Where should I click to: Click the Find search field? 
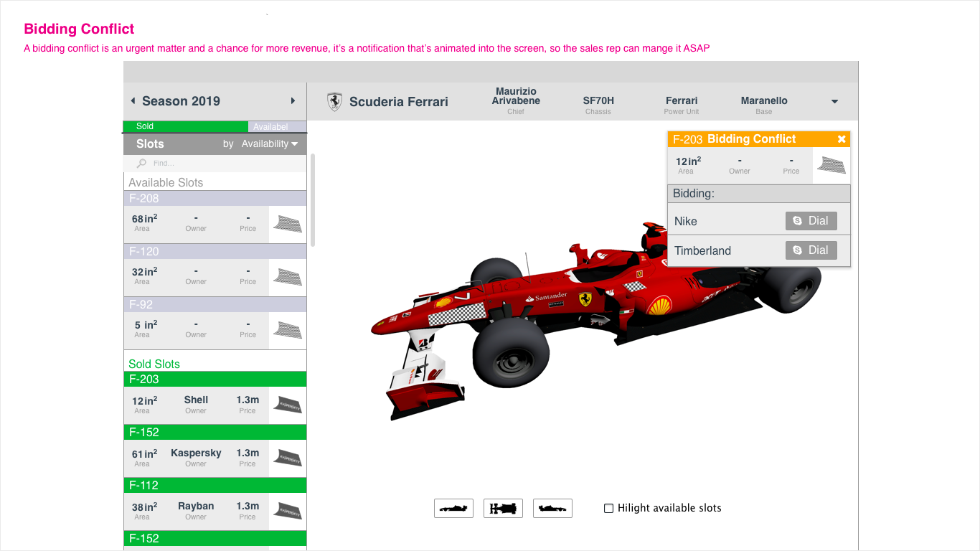click(x=215, y=164)
